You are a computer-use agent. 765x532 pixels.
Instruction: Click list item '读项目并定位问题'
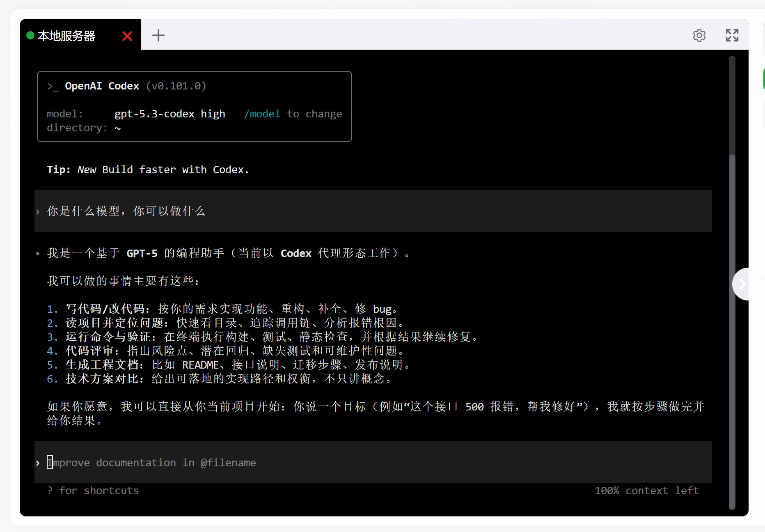(226, 323)
